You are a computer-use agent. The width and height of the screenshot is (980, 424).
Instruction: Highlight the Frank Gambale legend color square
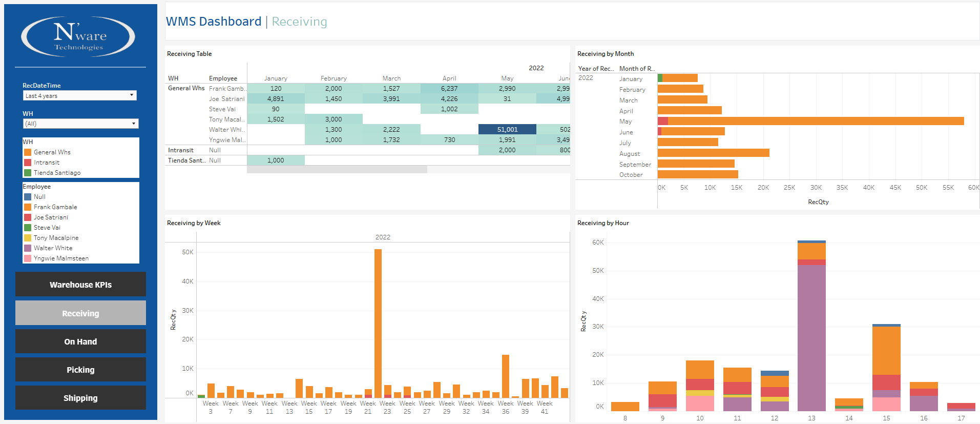click(x=28, y=207)
